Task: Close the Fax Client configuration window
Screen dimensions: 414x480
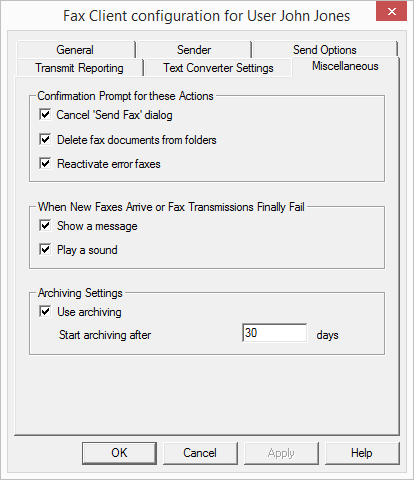Action: [392, 12]
